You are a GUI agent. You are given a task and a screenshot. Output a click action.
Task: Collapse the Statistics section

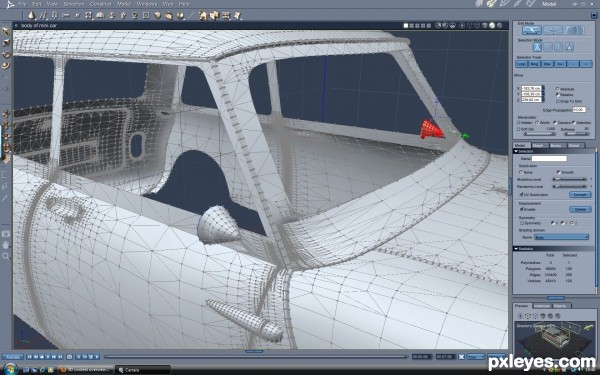pos(516,249)
